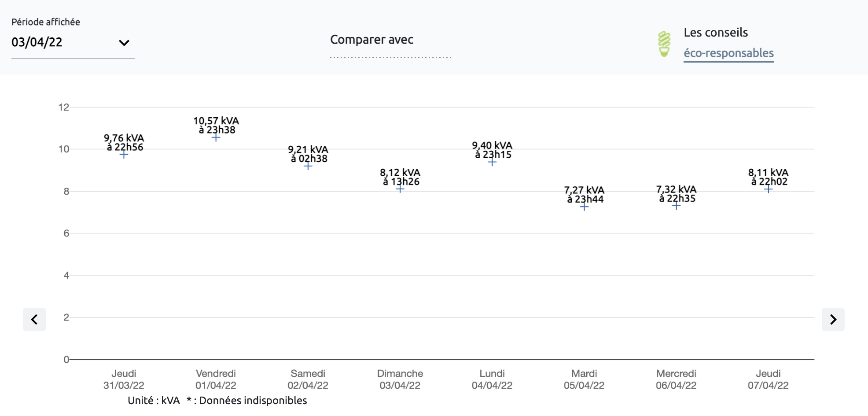This screenshot has height=416, width=868.
Task: Select the 9,21 kVA Samedi data point
Action: point(308,166)
